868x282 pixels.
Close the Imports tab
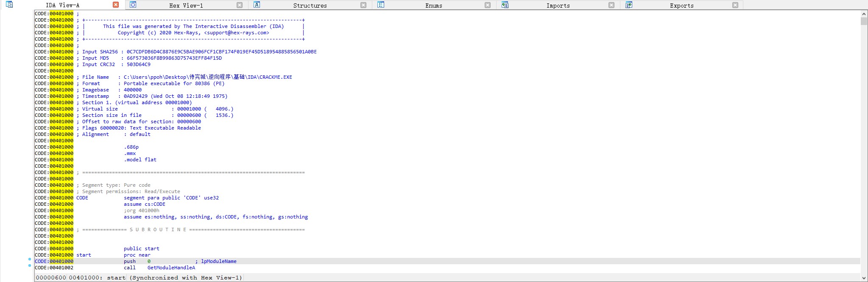pyautogui.click(x=611, y=5)
